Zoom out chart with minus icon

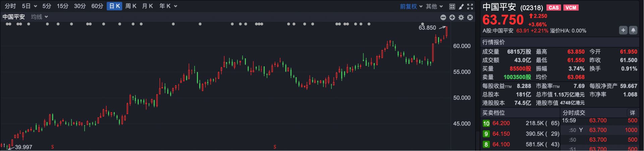pyautogui.click(x=443, y=17)
